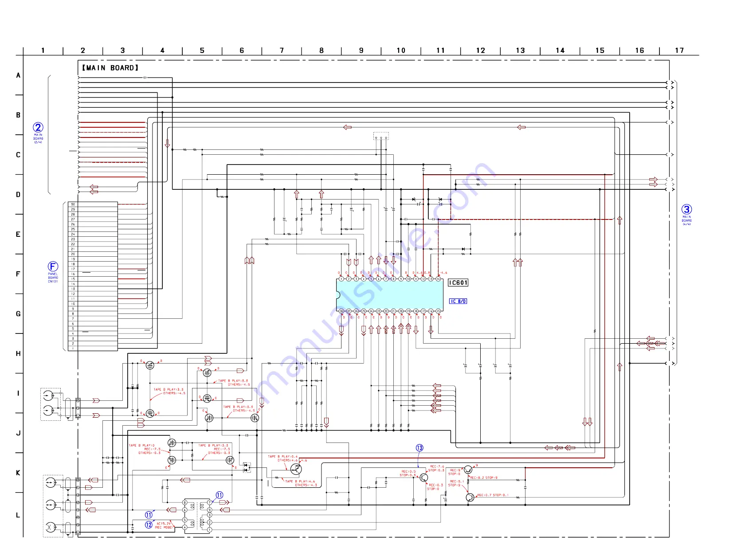Click circled 11 marker beside transformer pin 7
This screenshot has height=560, width=745.
220,495
